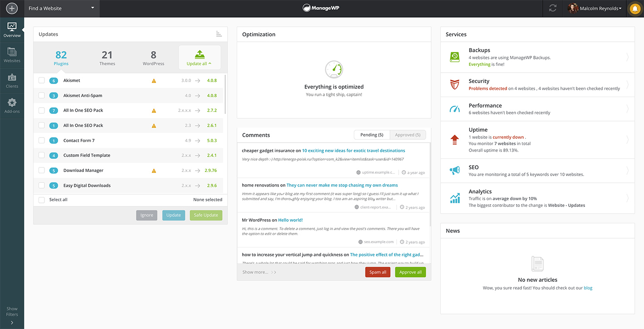This screenshot has height=329, width=644.
Task: Select the Approved (5) comments tab
Action: (408, 135)
